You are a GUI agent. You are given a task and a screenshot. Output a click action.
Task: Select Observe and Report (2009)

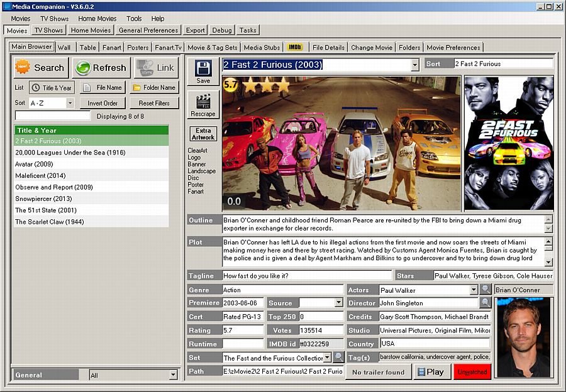91,187
